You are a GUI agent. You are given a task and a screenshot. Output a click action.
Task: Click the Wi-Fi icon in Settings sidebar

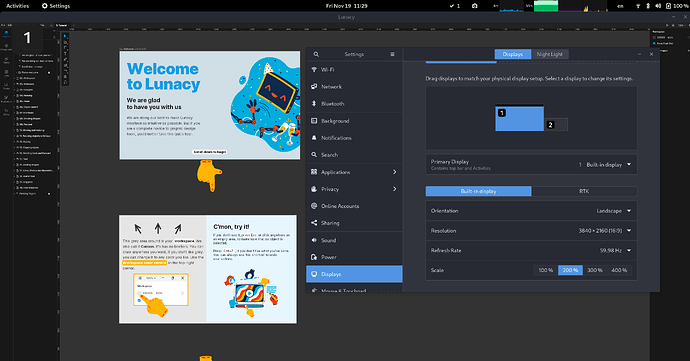(314, 70)
